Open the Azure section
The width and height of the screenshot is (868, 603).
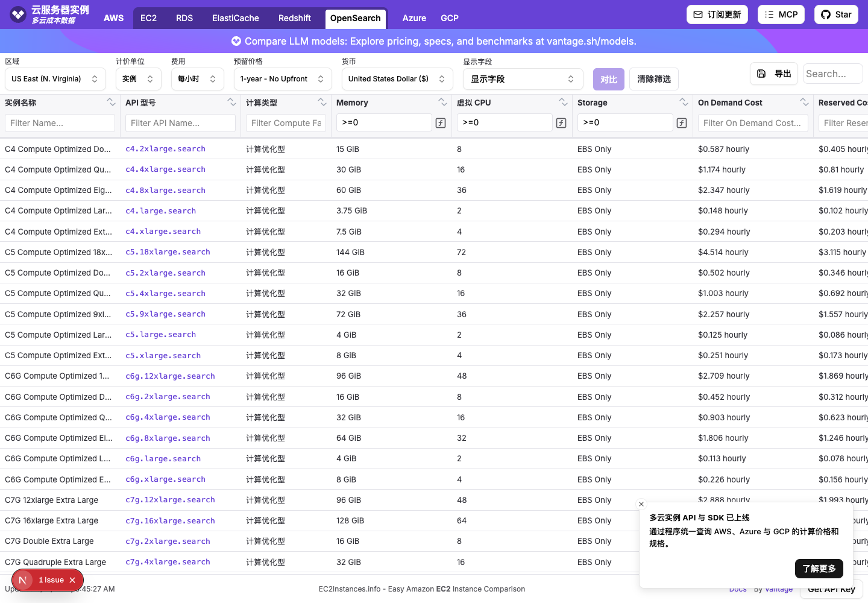(x=414, y=18)
